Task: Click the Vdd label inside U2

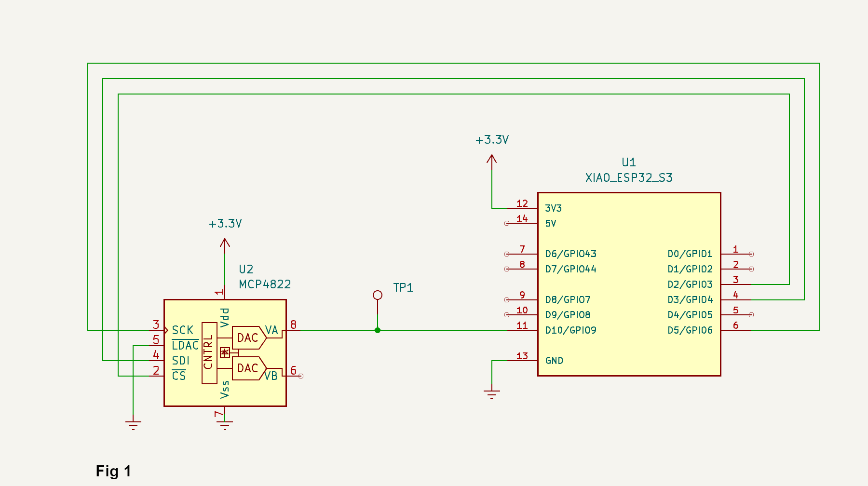Action: coord(225,318)
